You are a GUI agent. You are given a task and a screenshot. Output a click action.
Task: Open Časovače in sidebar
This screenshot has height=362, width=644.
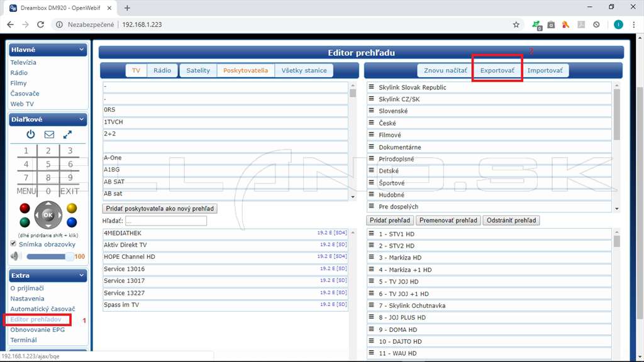[x=25, y=93]
